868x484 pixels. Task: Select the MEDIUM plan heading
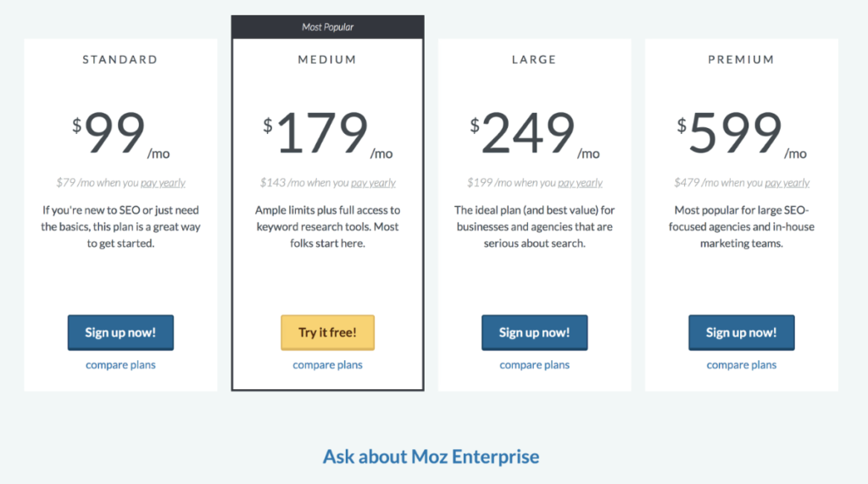click(x=328, y=59)
